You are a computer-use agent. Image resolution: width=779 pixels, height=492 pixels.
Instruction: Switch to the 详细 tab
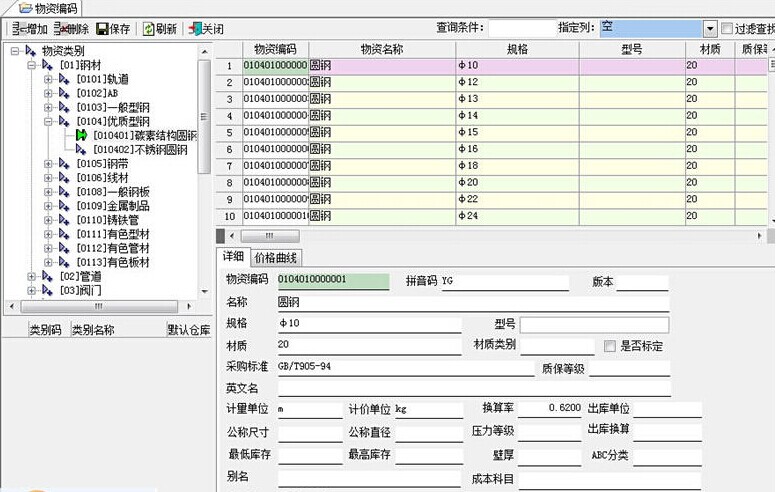(x=234, y=256)
